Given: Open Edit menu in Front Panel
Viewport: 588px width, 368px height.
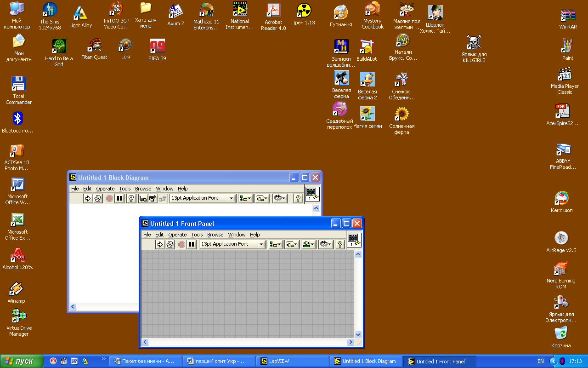Looking at the screenshot, I should pos(159,235).
